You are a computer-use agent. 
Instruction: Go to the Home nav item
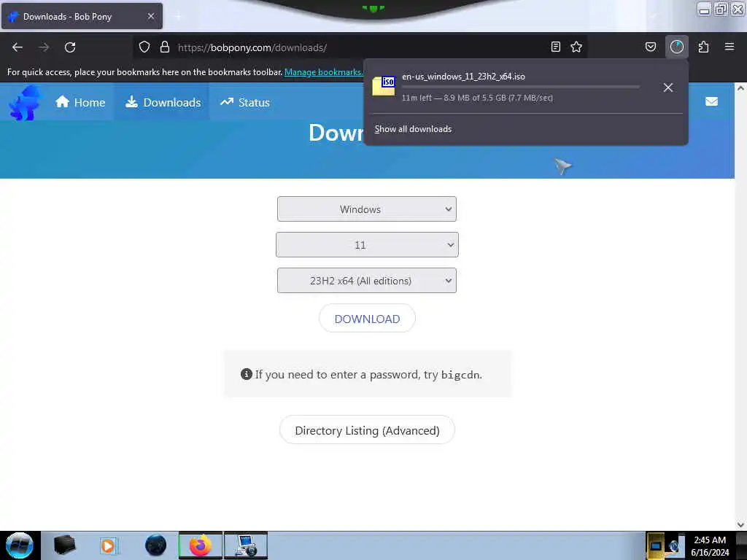coord(80,102)
